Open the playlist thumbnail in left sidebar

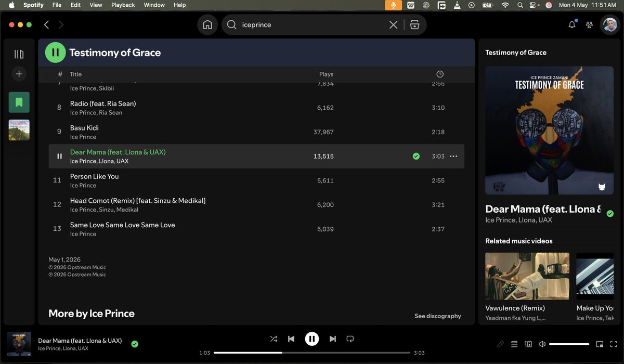tap(19, 130)
